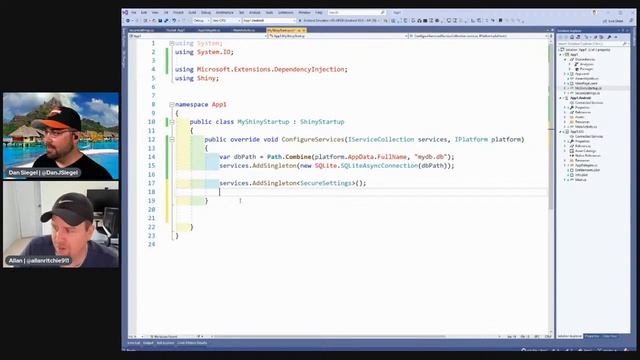Screen dimensions: 640x360
Task: Select SecureSettings.cs in Solution Explorer
Action: (x=587, y=93)
